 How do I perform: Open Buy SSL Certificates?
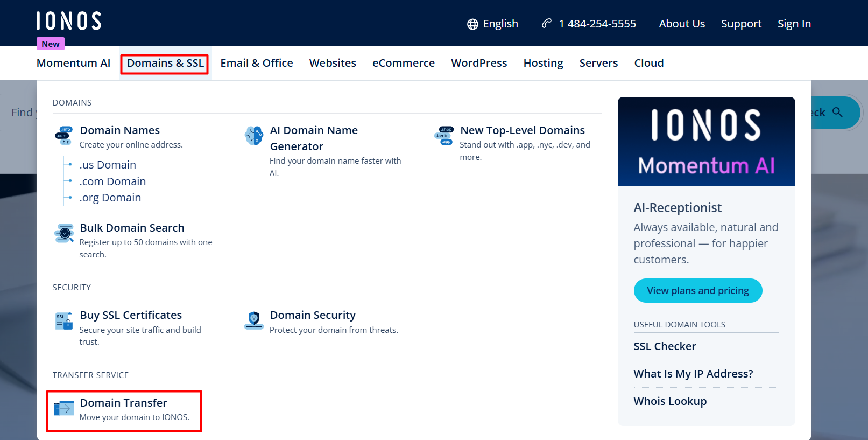pos(131,315)
